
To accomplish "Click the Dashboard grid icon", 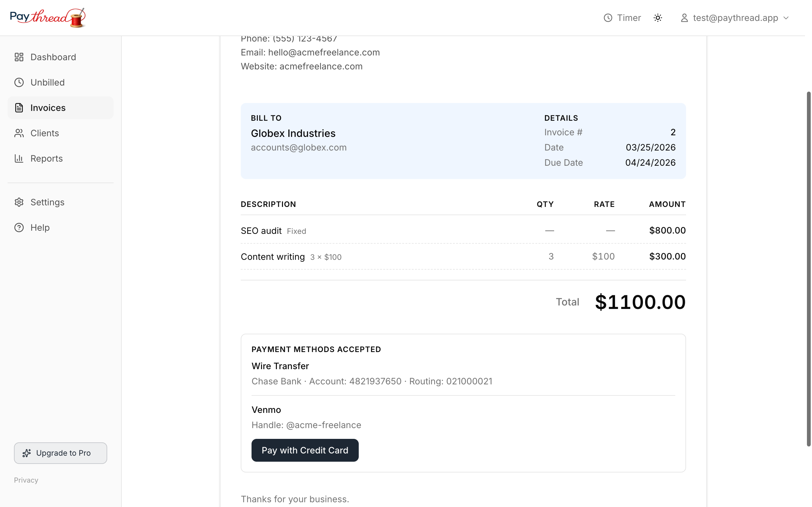I will point(19,57).
